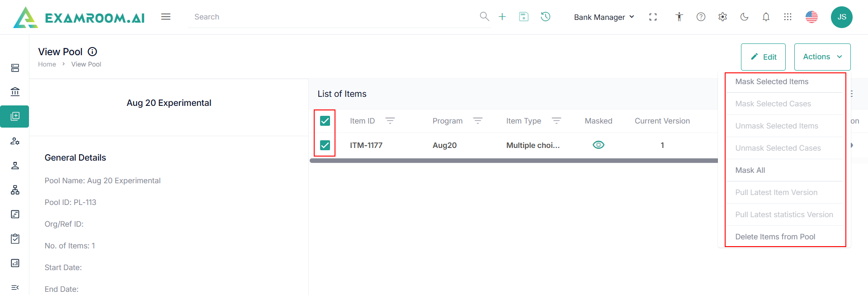Toggle masked eye icon for ITM-1177

tap(599, 145)
